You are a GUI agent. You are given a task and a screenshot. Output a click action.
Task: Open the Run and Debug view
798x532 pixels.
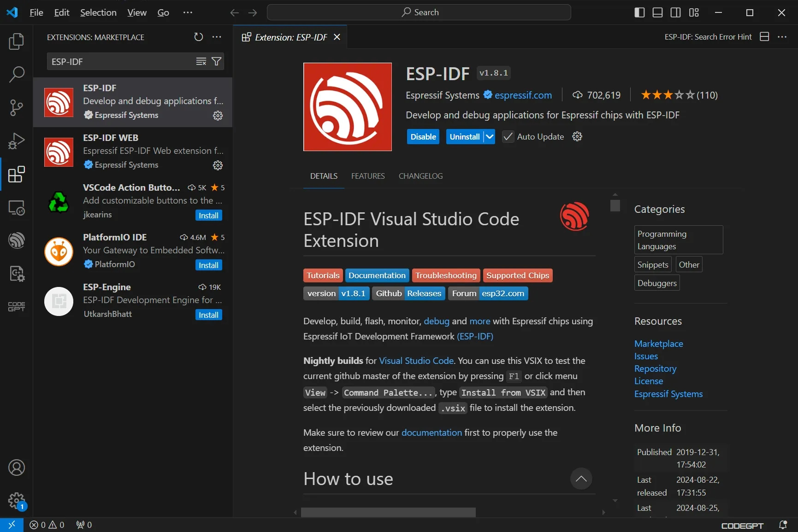[x=16, y=141]
